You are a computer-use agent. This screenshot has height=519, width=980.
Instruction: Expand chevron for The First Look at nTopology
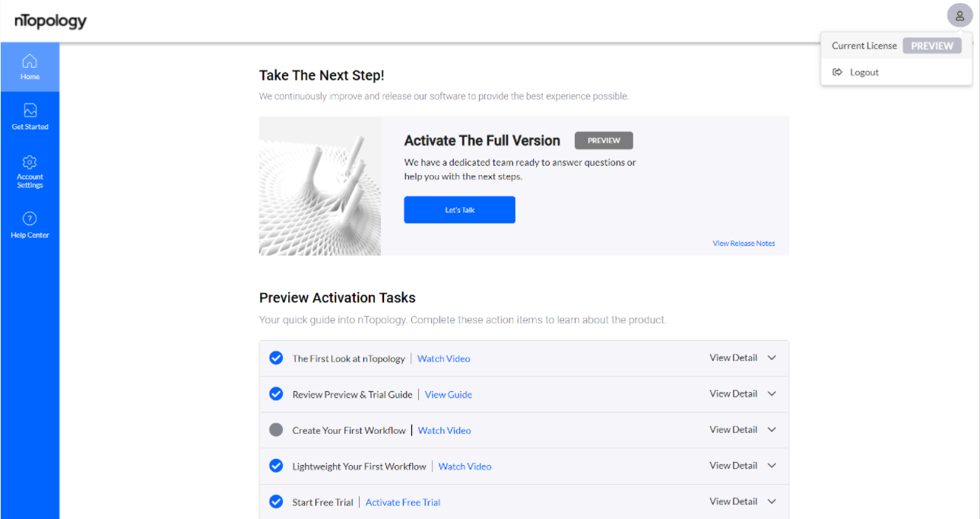coord(772,358)
